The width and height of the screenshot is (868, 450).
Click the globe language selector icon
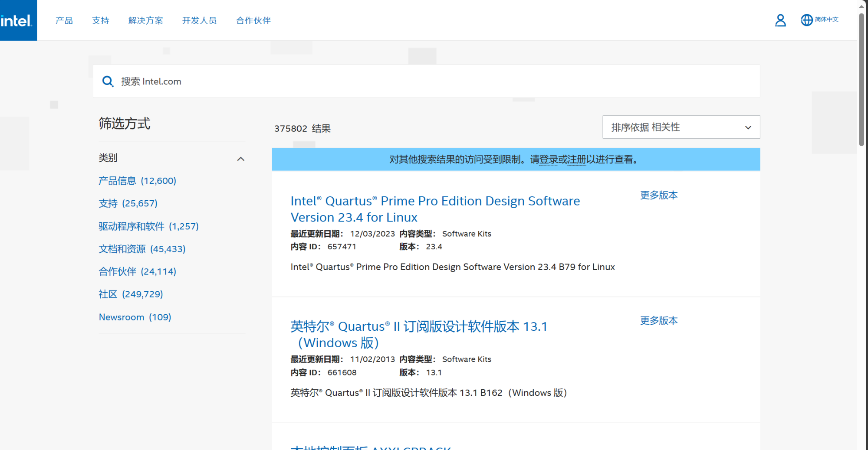tap(806, 20)
